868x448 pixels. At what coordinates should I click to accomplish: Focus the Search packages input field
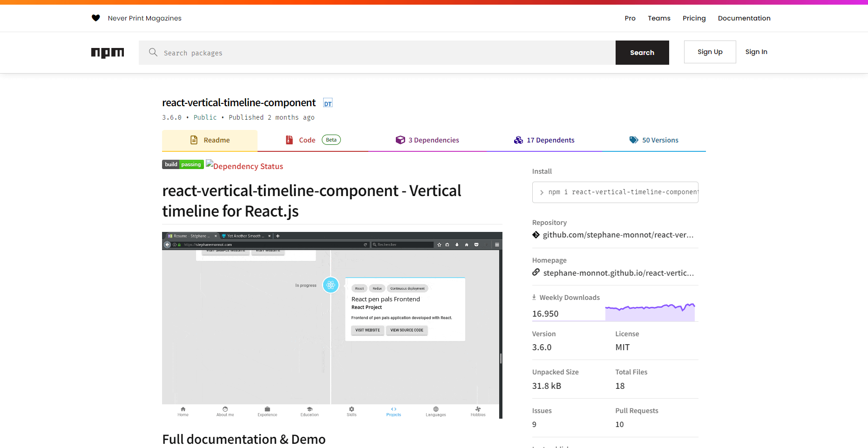click(377, 53)
